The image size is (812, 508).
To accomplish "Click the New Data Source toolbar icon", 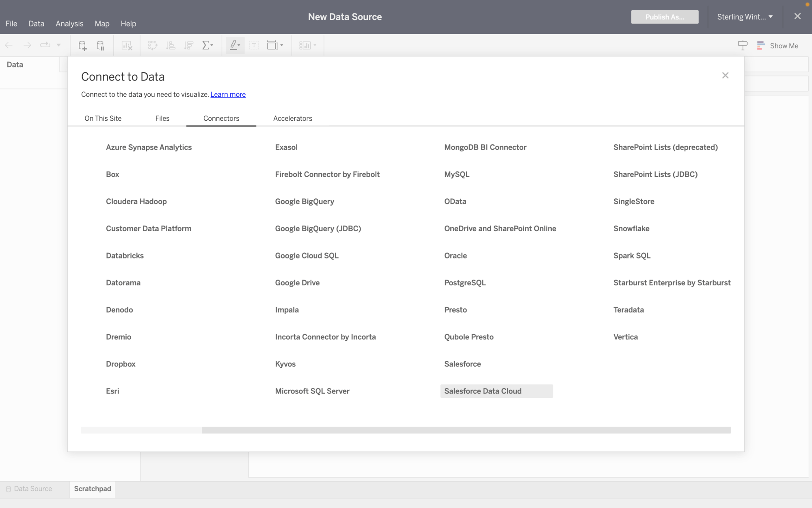I will [82, 45].
